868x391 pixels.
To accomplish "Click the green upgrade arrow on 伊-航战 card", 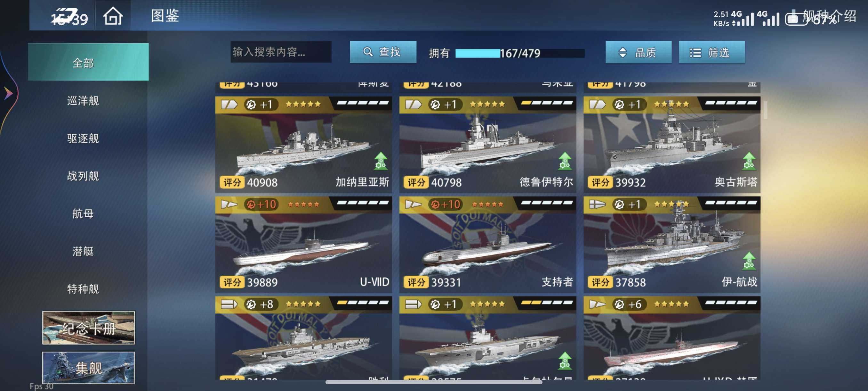I will [749, 261].
